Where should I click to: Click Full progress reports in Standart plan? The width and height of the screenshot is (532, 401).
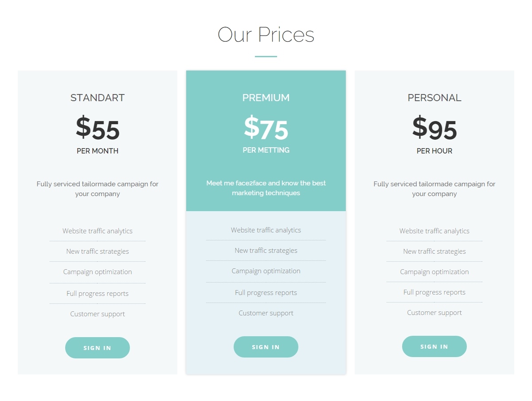[x=98, y=294]
